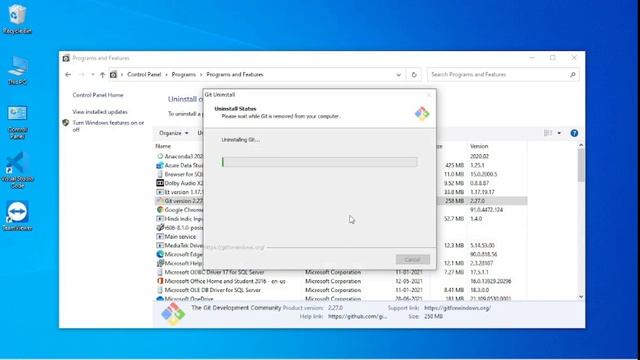Image resolution: width=640 pixels, height=360 pixels.
Task: Open the recent locations dropdown arrow
Action: click(x=93, y=75)
